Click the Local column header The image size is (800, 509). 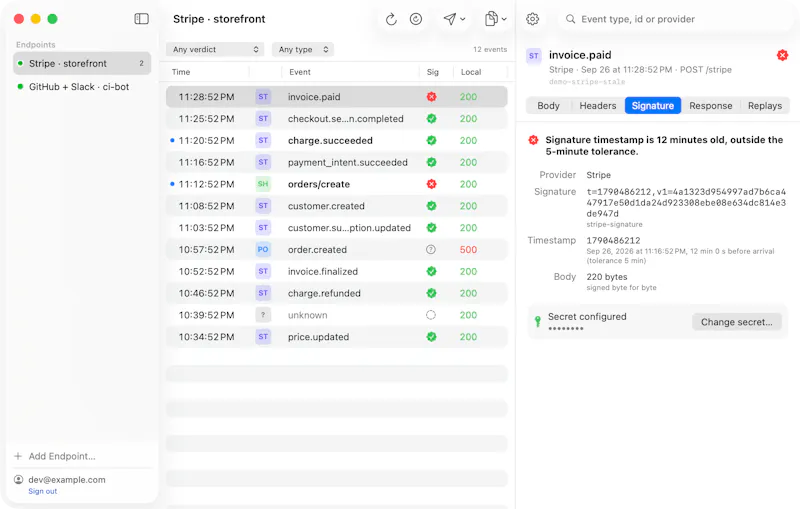(x=470, y=72)
